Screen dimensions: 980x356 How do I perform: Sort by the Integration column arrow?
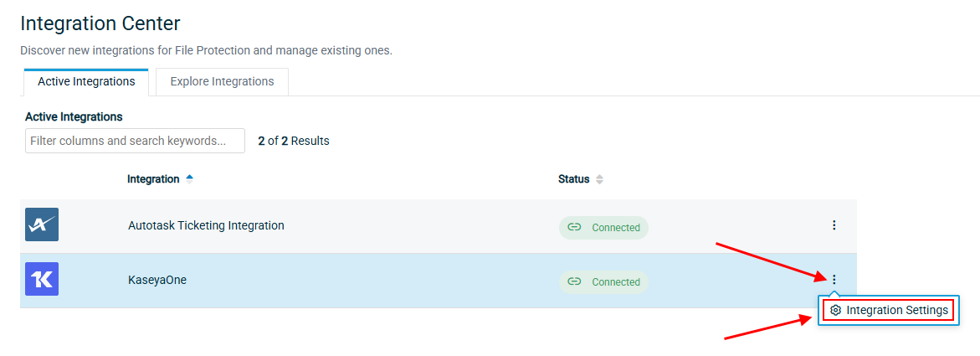(189, 178)
